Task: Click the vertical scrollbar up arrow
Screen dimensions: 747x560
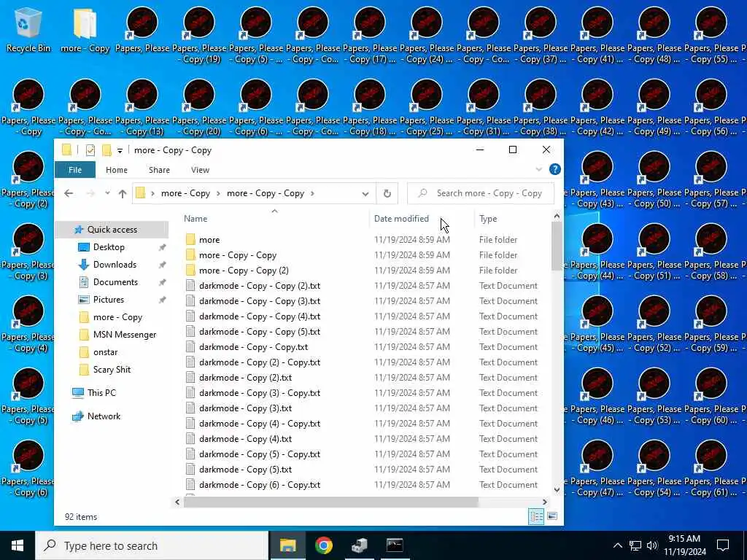Action: pos(557,217)
